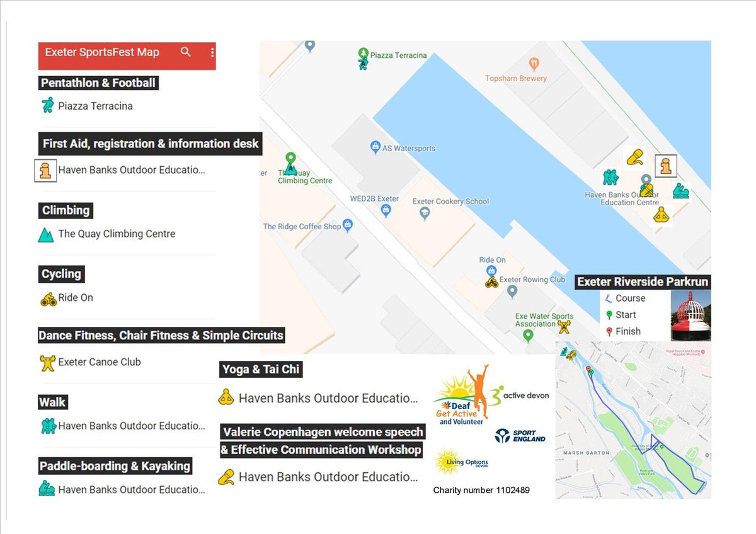Click the Exeter Cookery School map marker
Image resolution: width=756 pixels, height=534 pixels.
(425, 213)
